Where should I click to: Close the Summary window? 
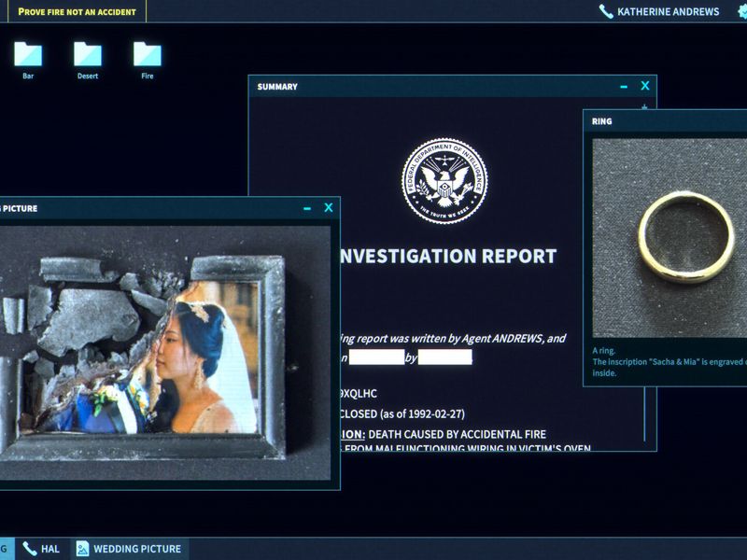(645, 86)
